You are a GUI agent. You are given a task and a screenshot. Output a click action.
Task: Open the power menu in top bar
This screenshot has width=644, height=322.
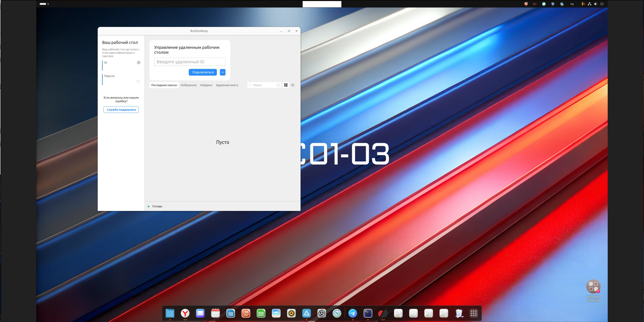coord(602,4)
